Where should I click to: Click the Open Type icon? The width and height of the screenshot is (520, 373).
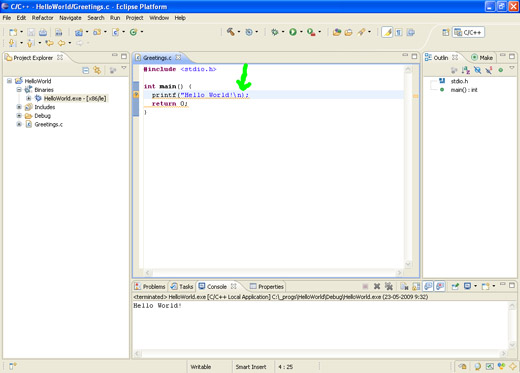[x=337, y=32]
